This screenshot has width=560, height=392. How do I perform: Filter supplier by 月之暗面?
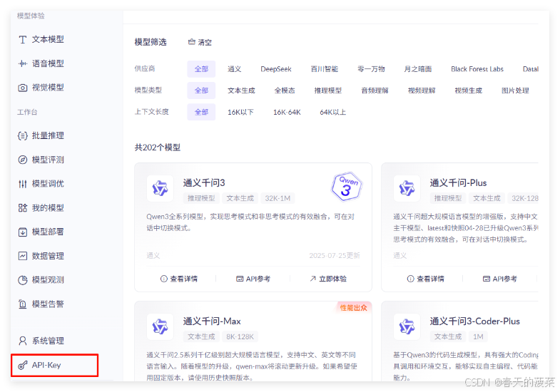click(x=418, y=69)
